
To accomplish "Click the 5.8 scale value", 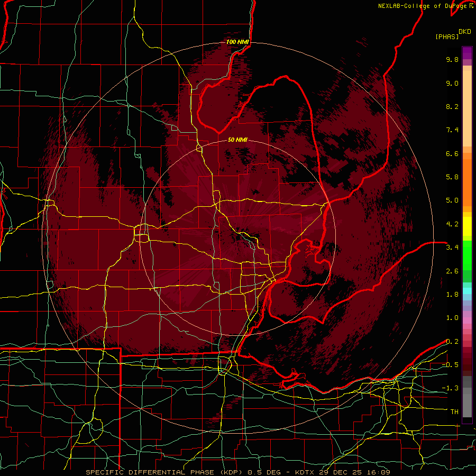I will click(x=452, y=177).
